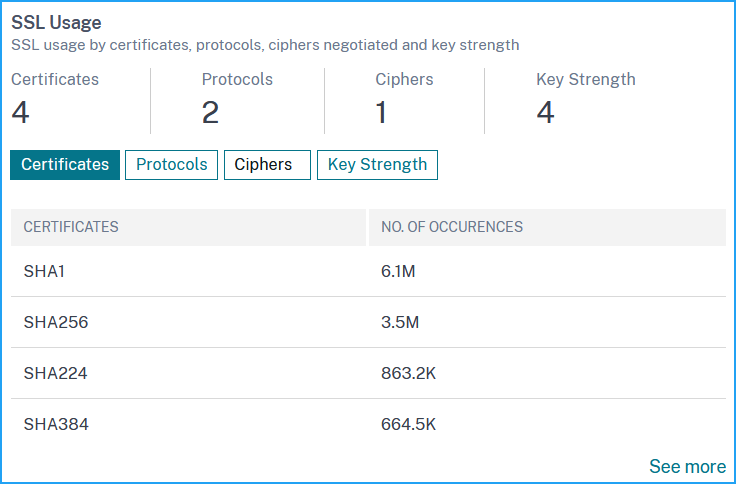Viewport: 736px width, 484px height.
Task: Select the SSL Usage panel title
Action: (56, 23)
